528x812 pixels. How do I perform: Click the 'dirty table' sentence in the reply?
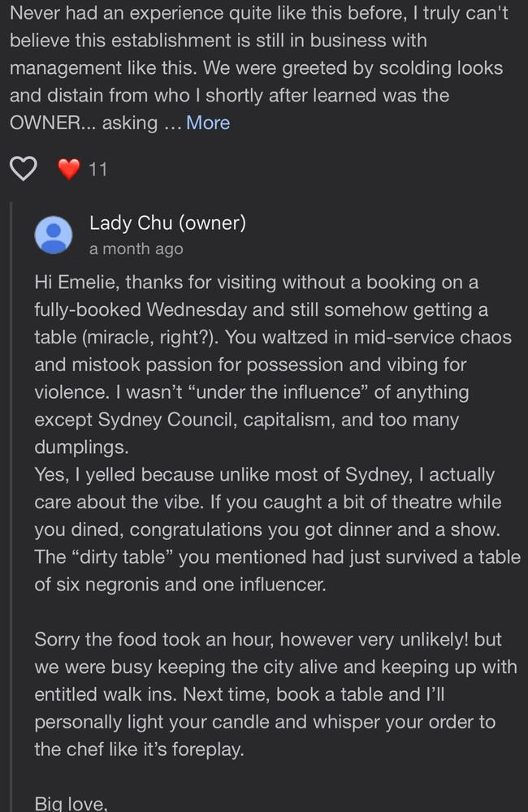[276, 556]
